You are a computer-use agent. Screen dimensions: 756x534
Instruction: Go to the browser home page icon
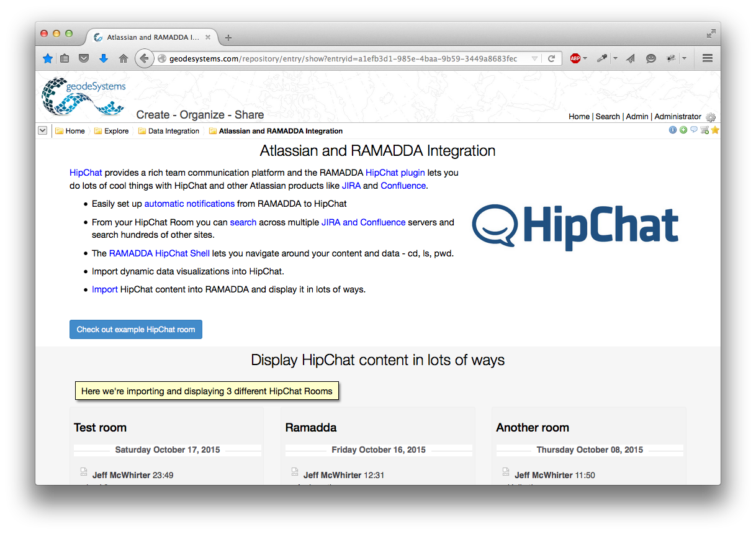(124, 58)
